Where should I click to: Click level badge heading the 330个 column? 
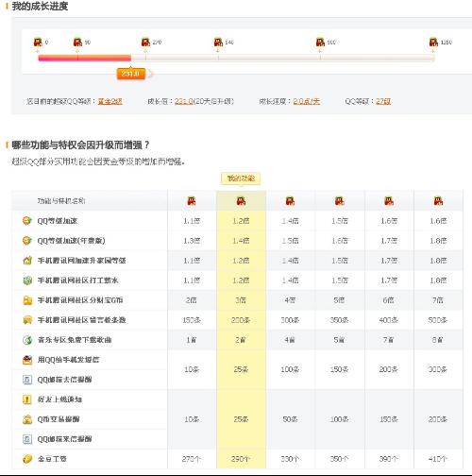click(x=290, y=200)
